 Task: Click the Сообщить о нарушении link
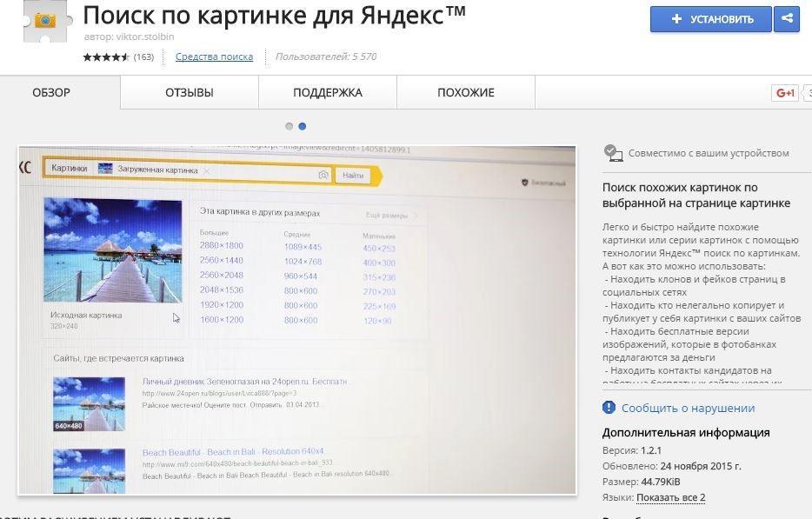pos(689,408)
